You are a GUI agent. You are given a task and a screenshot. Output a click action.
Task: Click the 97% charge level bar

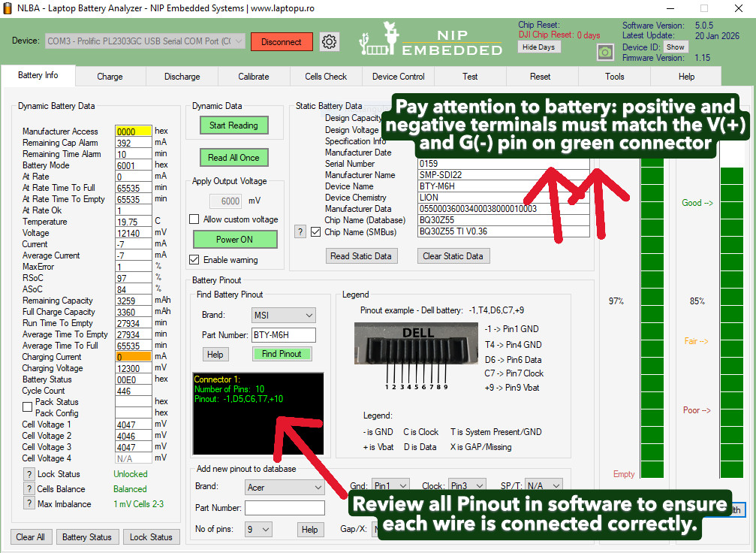pos(652,319)
